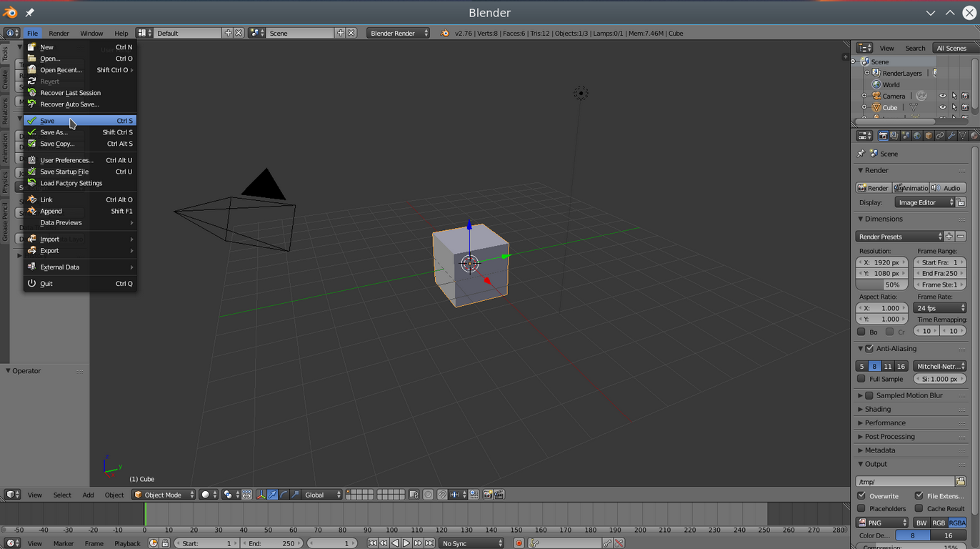
Task: Open the Export submenu
Action: [x=50, y=251]
